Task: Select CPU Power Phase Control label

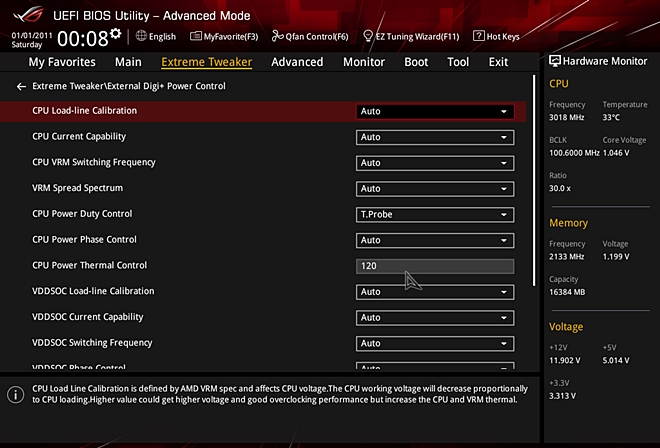Action: (x=85, y=240)
